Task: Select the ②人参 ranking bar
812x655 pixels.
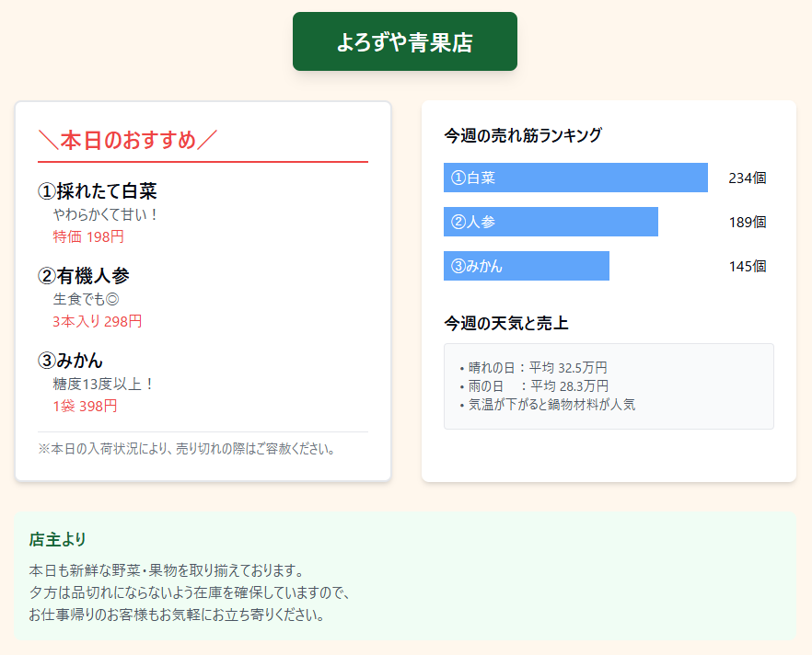Action: coord(551,222)
